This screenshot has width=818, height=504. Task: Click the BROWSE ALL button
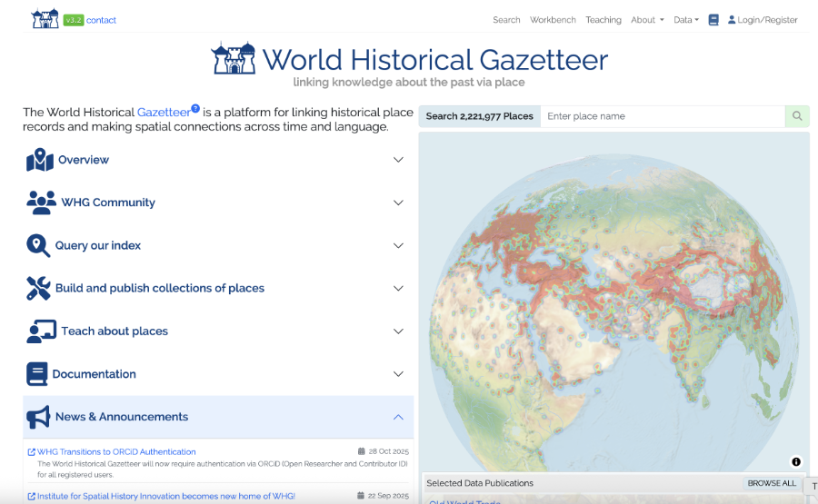772,483
